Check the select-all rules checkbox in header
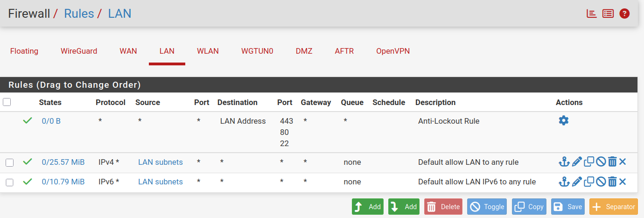This screenshot has height=218, width=644. click(x=7, y=102)
